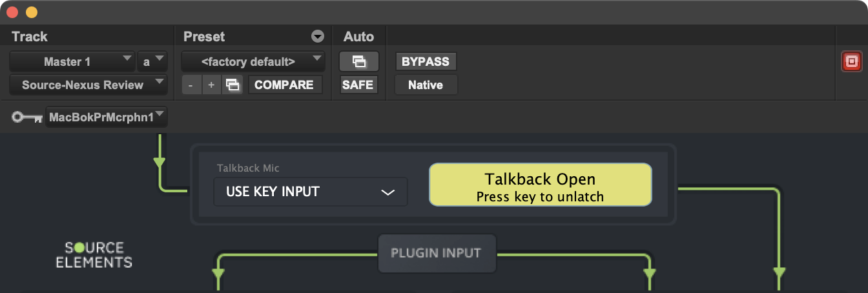Open the Preset circular menu arrow

[317, 36]
